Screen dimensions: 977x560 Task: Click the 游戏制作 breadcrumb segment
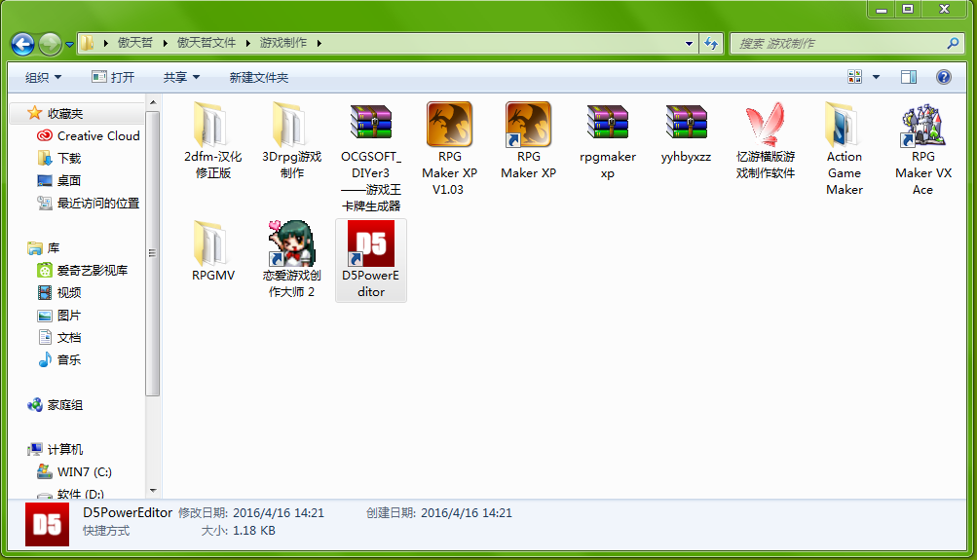(x=283, y=43)
